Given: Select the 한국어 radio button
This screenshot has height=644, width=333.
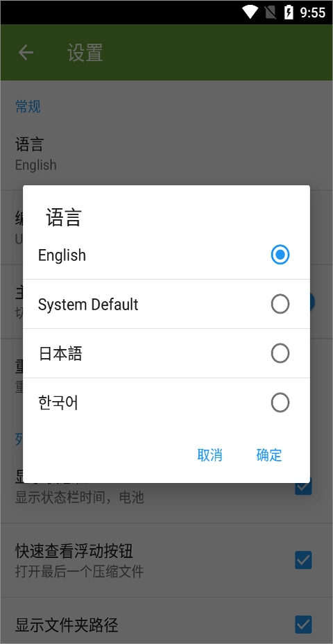Looking at the screenshot, I should 280,403.
